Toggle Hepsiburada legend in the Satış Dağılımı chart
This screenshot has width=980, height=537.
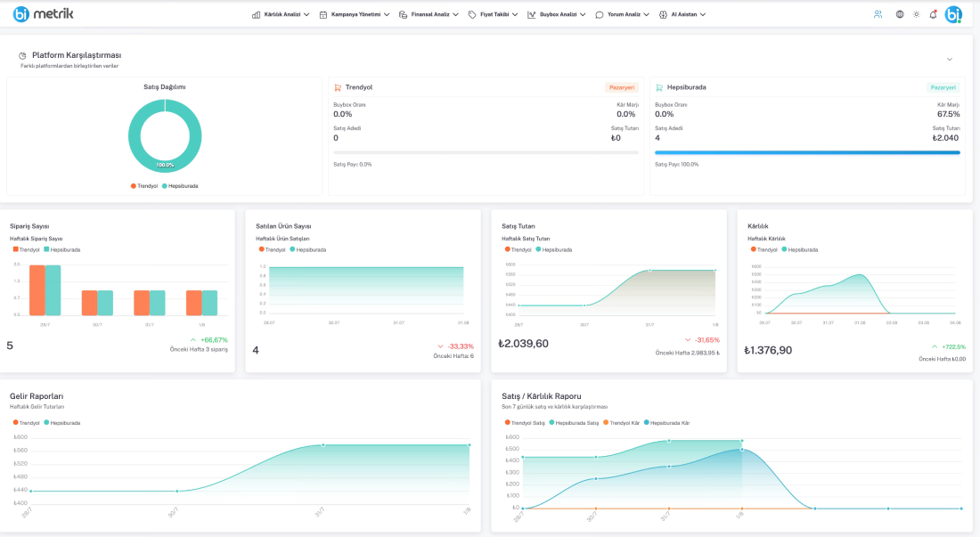pos(180,186)
